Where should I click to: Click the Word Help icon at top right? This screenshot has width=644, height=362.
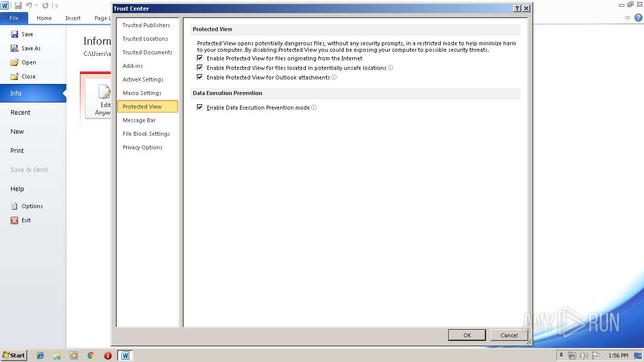click(638, 18)
